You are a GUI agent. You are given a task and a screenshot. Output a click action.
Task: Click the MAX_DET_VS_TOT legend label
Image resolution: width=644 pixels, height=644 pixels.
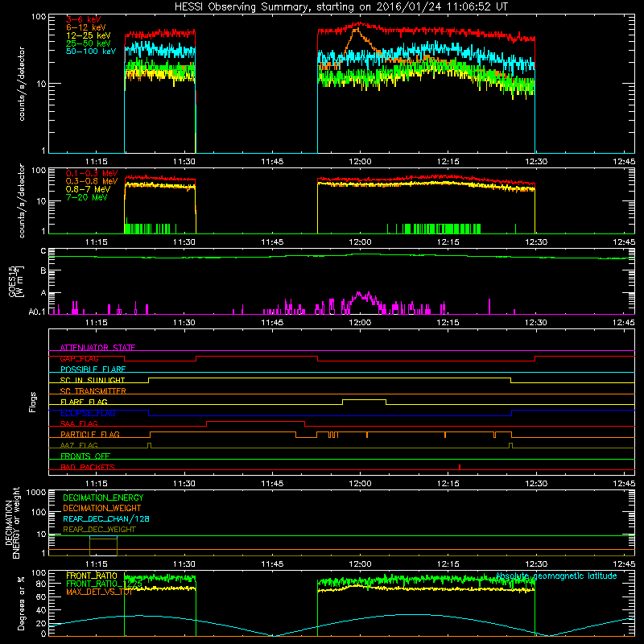point(99,592)
